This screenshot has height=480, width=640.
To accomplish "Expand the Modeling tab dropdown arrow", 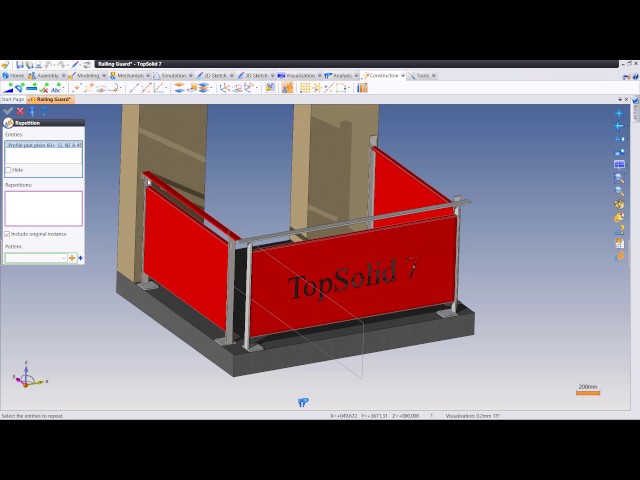I will pyautogui.click(x=104, y=76).
